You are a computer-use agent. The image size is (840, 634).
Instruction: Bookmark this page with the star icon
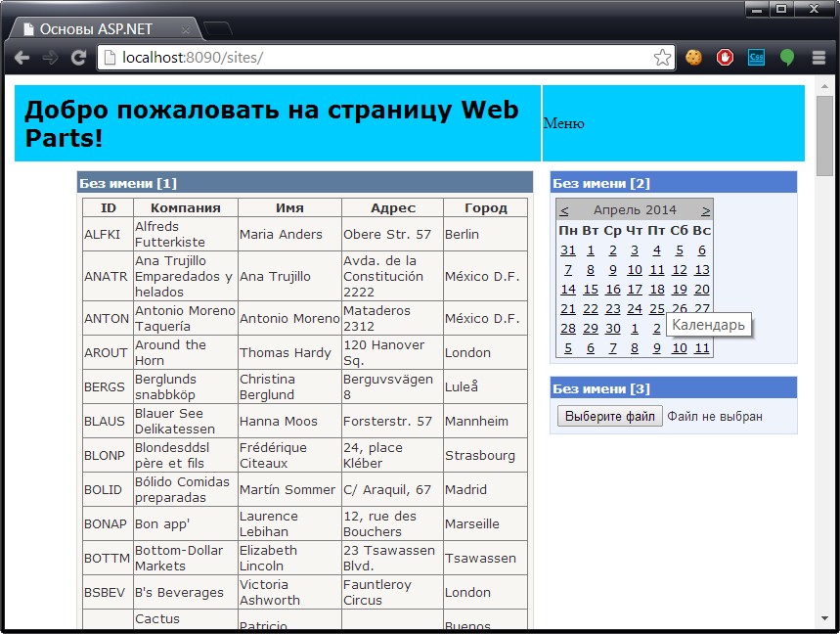click(x=662, y=58)
